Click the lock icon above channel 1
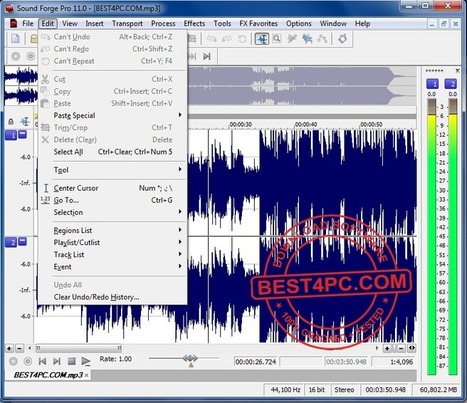The image size is (467, 403). click(11, 121)
